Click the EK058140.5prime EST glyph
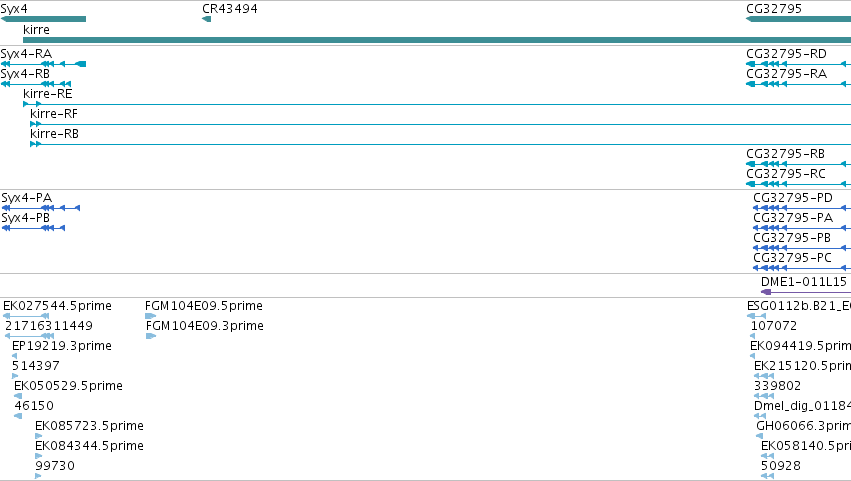 pos(767,456)
